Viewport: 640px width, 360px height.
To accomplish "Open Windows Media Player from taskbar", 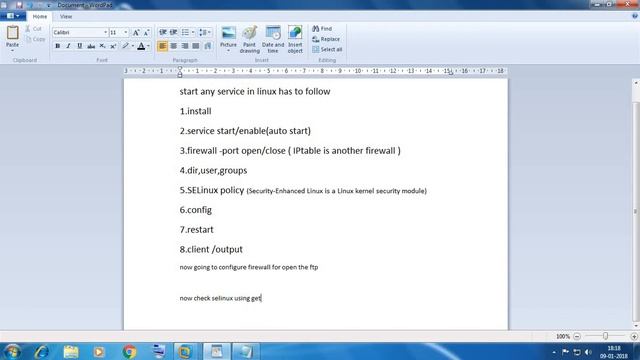I will click(x=99, y=351).
